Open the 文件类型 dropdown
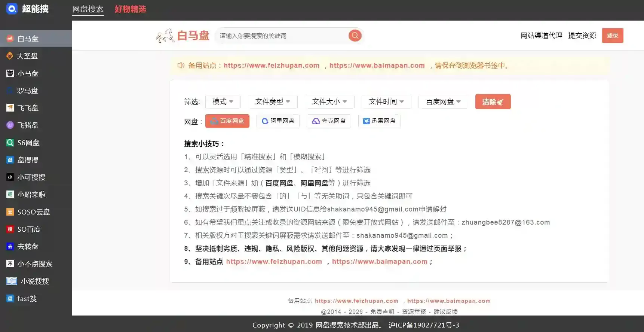The height and width of the screenshot is (332, 644). click(x=273, y=102)
